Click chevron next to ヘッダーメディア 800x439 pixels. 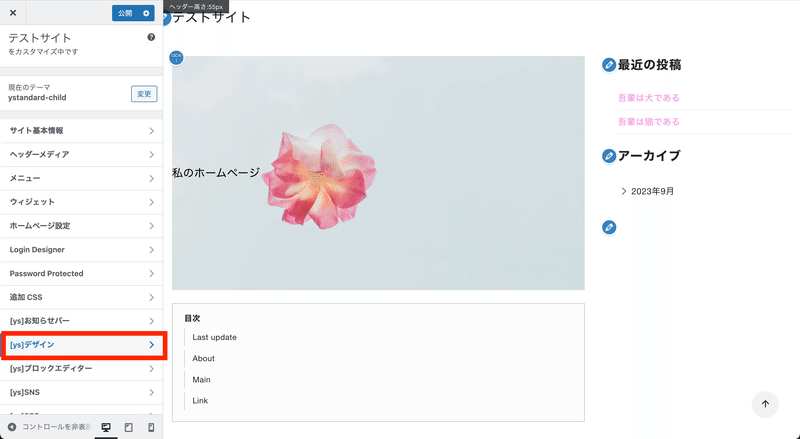tap(152, 155)
